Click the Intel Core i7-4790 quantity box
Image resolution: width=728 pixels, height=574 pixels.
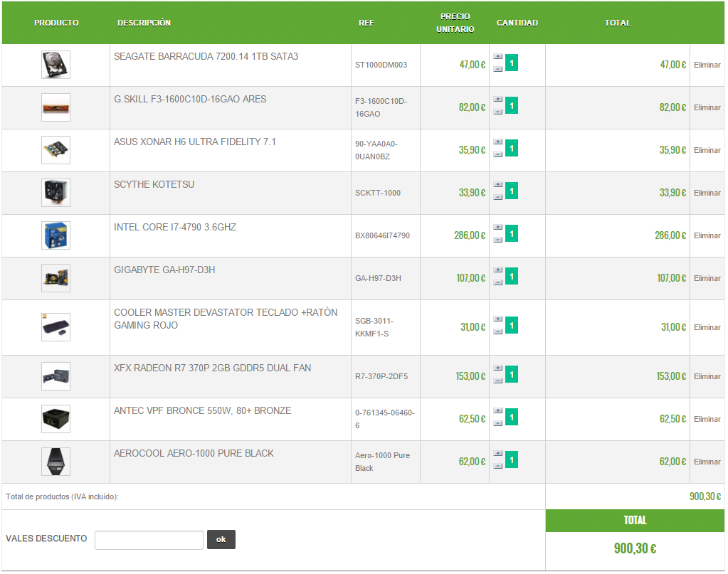click(512, 234)
